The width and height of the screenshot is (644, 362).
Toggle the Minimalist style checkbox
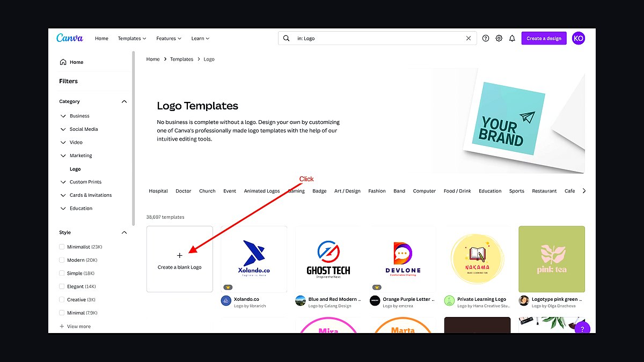point(62,247)
